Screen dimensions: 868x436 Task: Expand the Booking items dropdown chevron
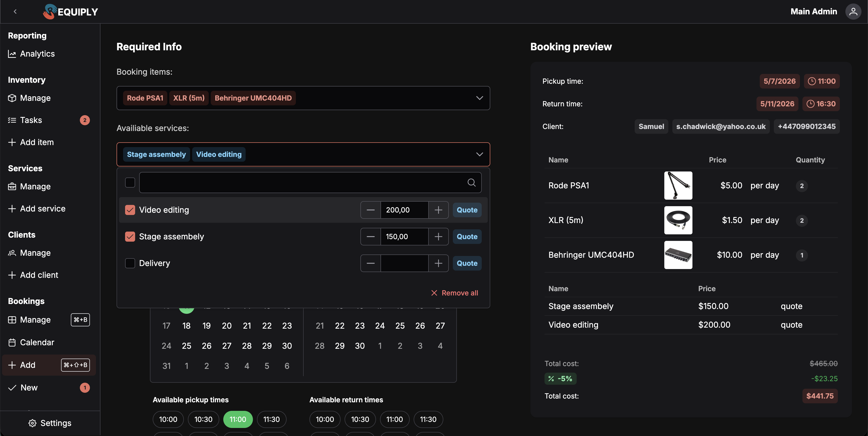(479, 98)
